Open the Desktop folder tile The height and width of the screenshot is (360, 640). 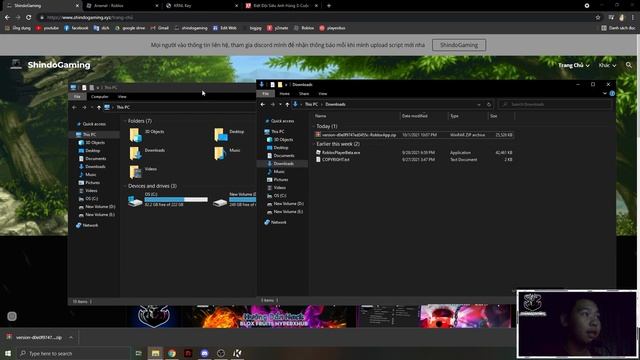click(230, 134)
